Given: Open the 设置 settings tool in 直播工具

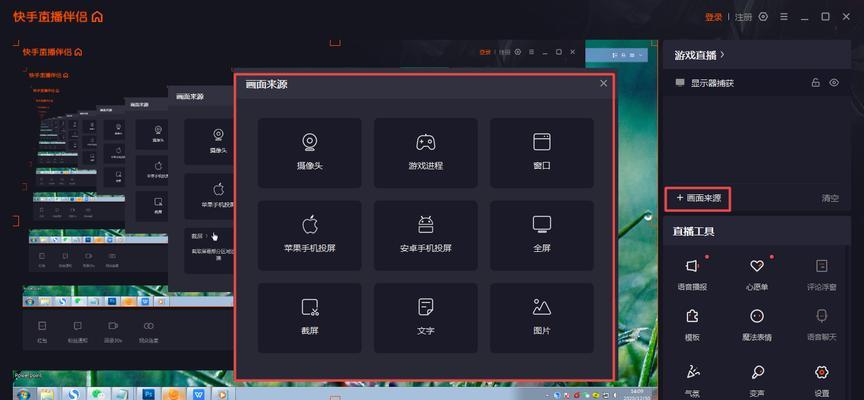Looking at the screenshot, I should click(822, 381).
